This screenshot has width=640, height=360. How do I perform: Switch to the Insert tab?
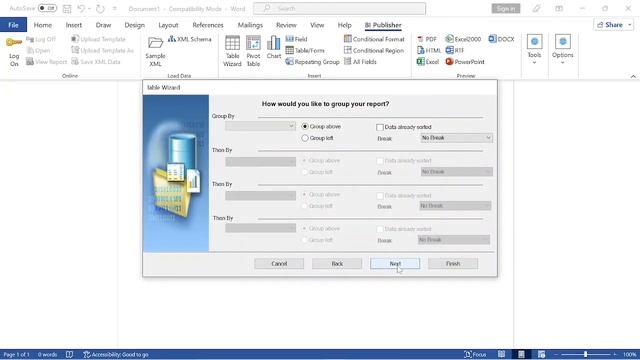[73, 25]
